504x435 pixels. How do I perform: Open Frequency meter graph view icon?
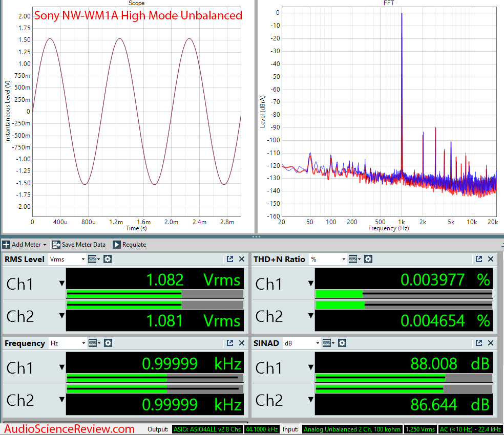tap(94, 343)
